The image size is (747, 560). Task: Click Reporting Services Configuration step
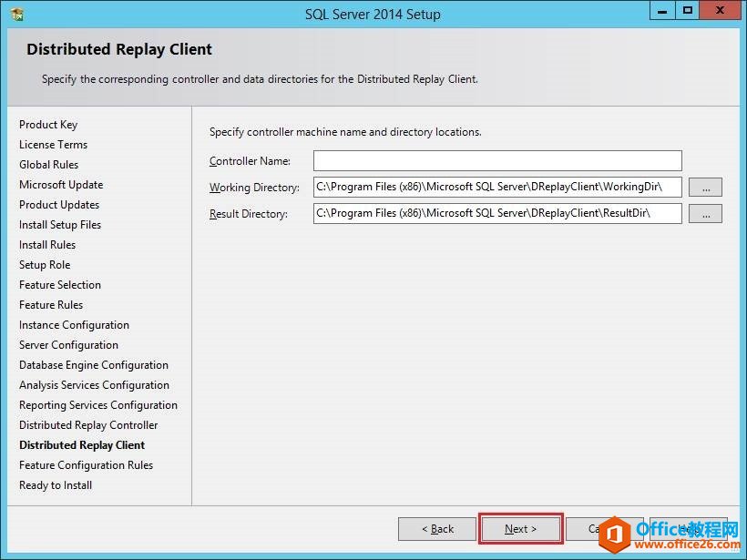tap(98, 405)
